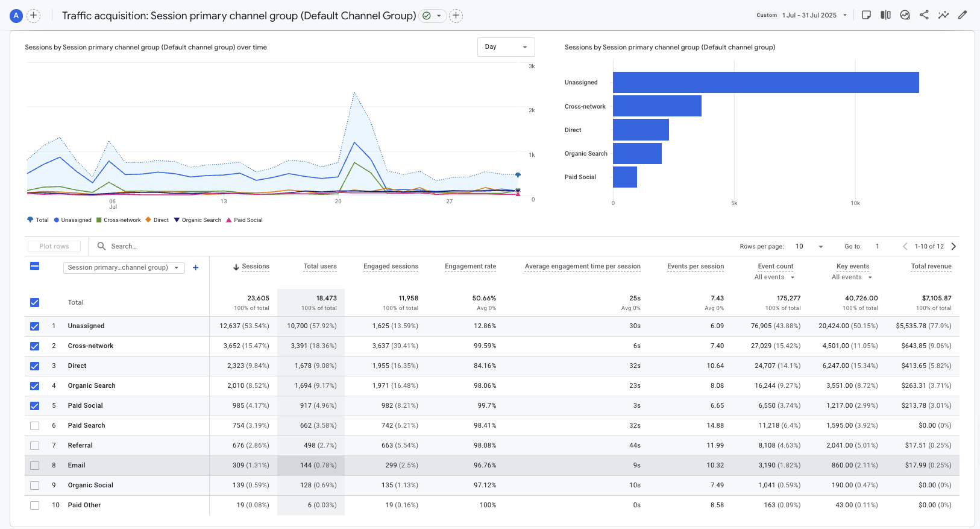
Task: Sort by Average engagement time per session
Action: (x=583, y=267)
